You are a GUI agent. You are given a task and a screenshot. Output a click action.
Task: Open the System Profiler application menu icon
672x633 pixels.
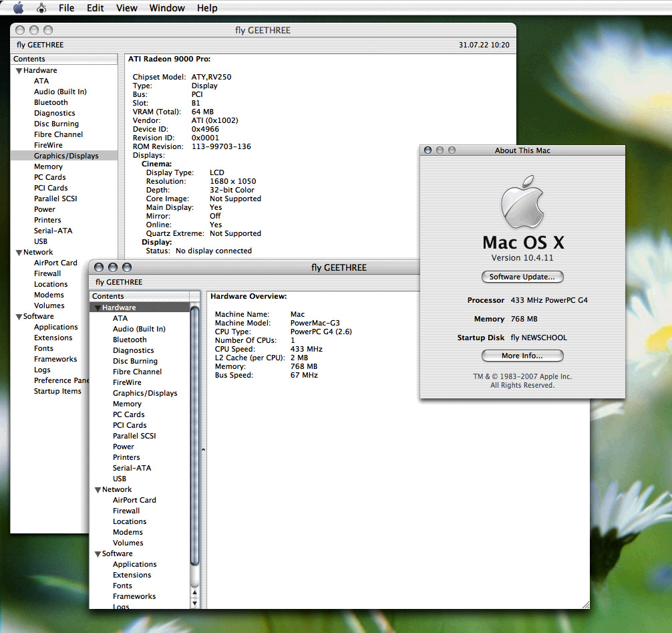pos(41,8)
